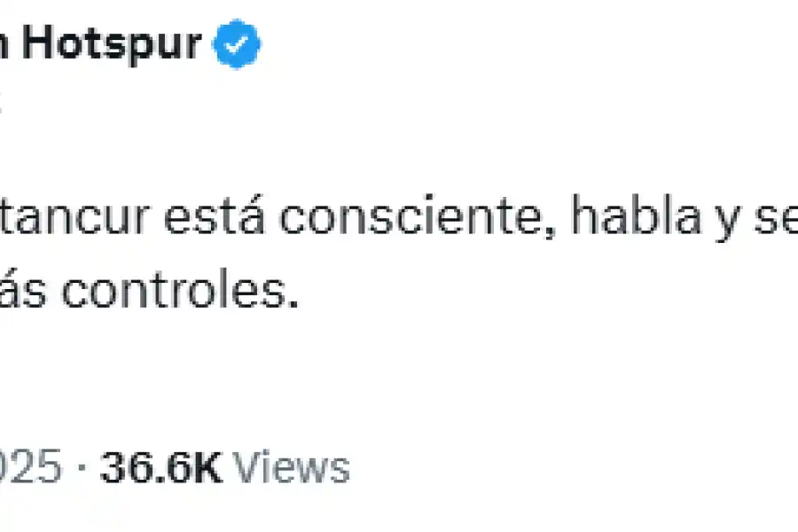The height and width of the screenshot is (532, 798).
Task: Click the separator dot before 36.6K
Action: [x=82, y=468]
